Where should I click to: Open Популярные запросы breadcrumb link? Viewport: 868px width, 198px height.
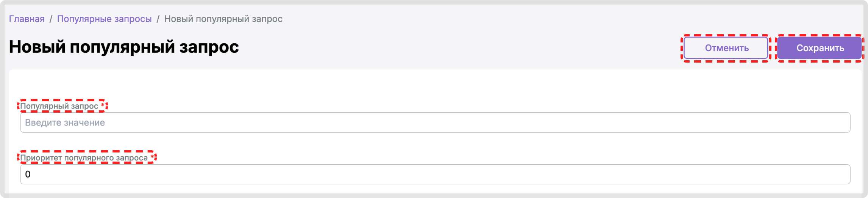(x=104, y=19)
